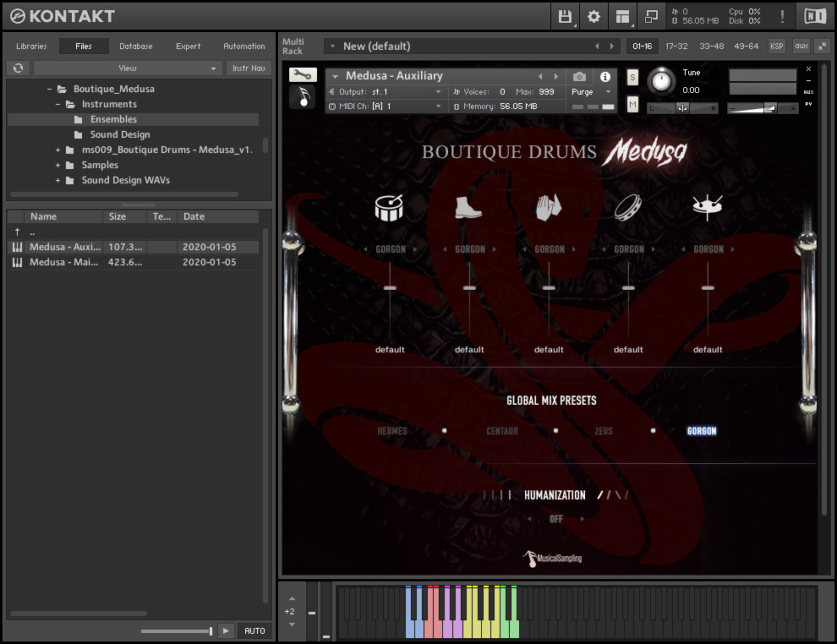Click the save floppy disk icon
Image resolution: width=837 pixels, height=644 pixels.
pyautogui.click(x=566, y=16)
